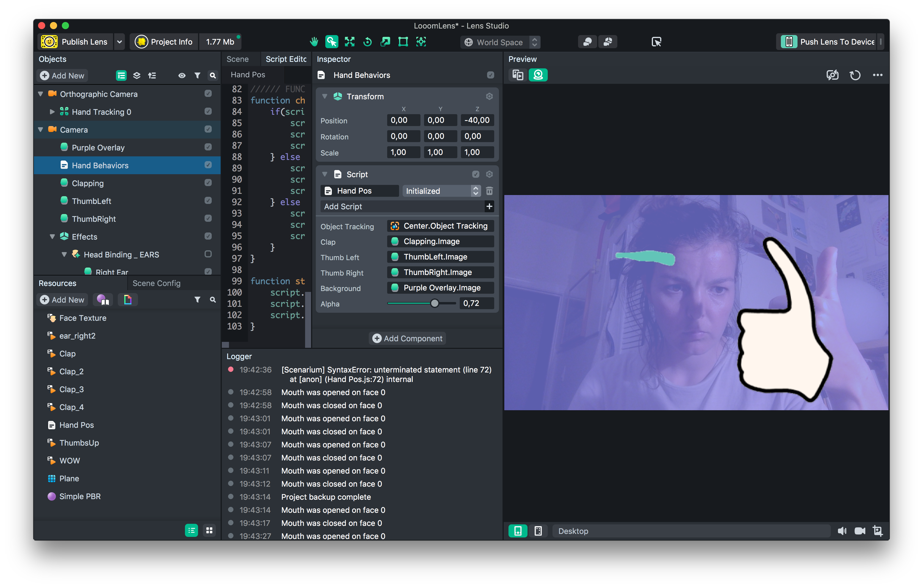The width and height of the screenshot is (923, 588).
Task: Expand the Hand Tracking 0 tree item
Action: [x=53, y=111]
